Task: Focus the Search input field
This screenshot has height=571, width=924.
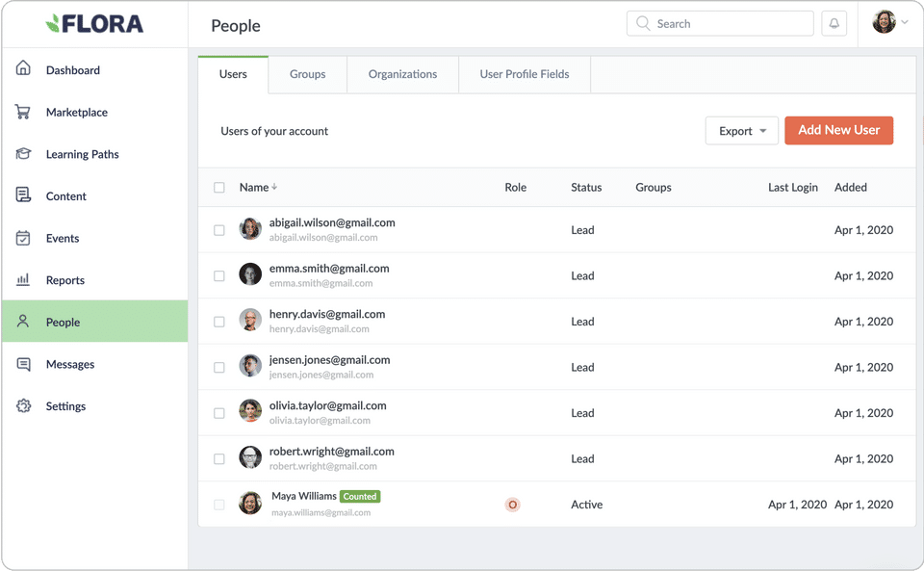Action: click(720, 23)
